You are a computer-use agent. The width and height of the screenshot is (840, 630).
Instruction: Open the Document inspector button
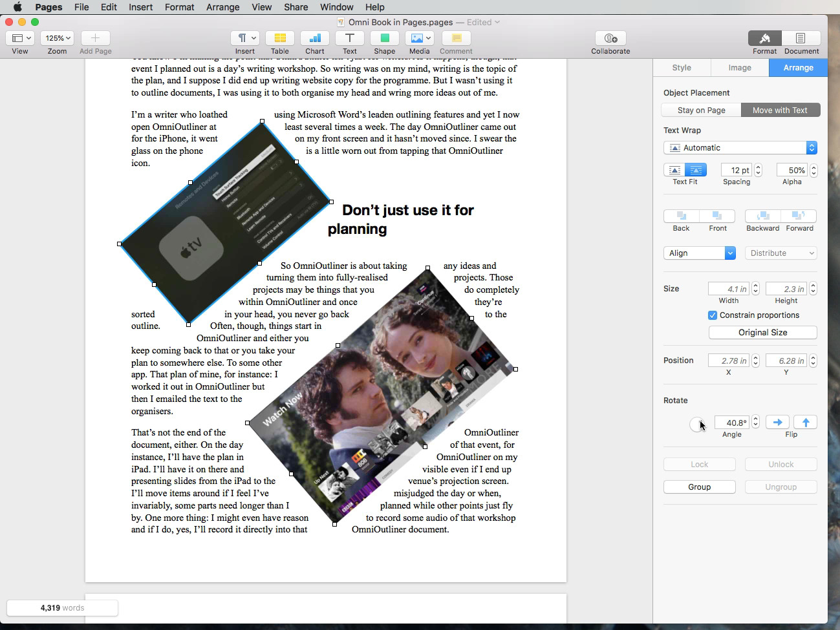pos(801,38)
